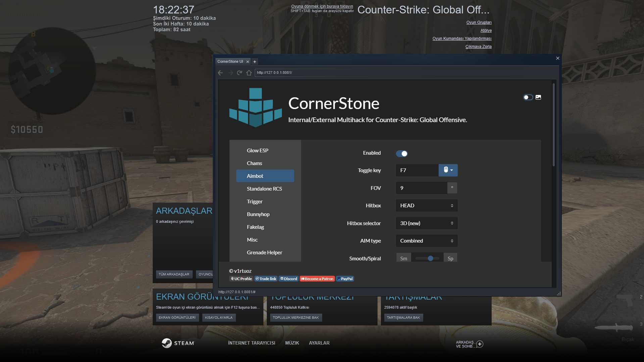Screen dimensions: 644x362
Task: Open MÜZİK in the Steam overlay
Action: [x=292, y=343]
